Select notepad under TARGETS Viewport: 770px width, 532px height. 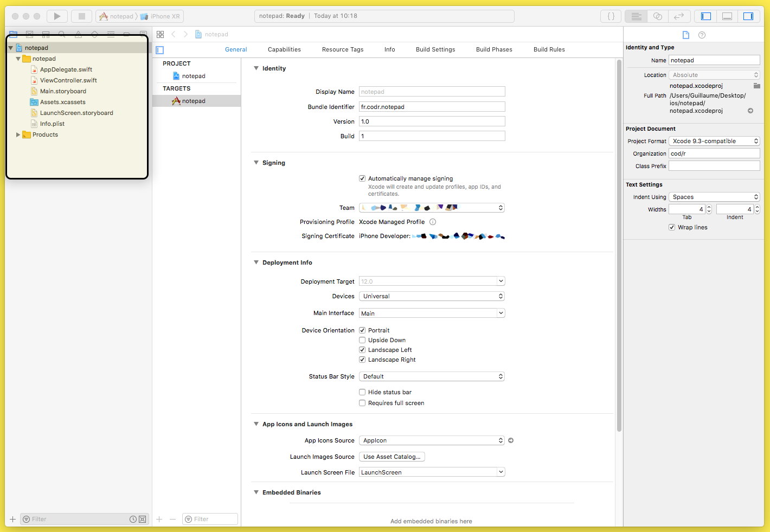(196, 101)
